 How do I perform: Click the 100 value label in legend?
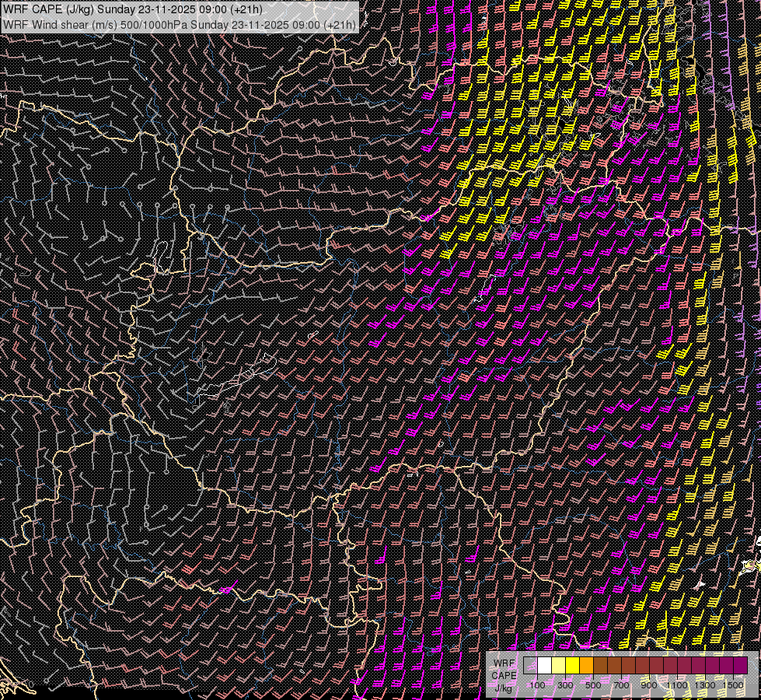click(x=537, y=685)
